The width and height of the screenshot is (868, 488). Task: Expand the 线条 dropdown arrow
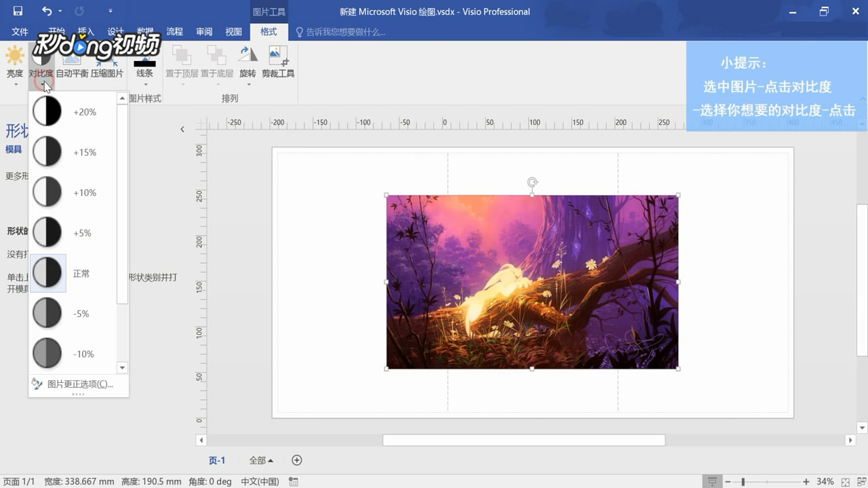(x=144, y=85)
